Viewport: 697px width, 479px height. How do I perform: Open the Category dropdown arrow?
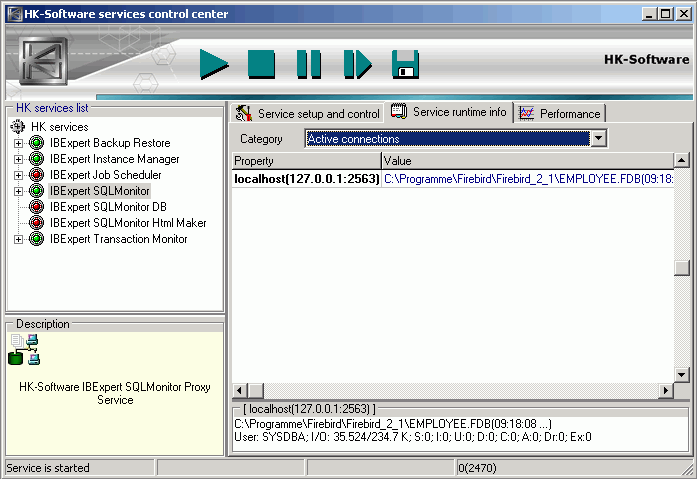(599, 139)
